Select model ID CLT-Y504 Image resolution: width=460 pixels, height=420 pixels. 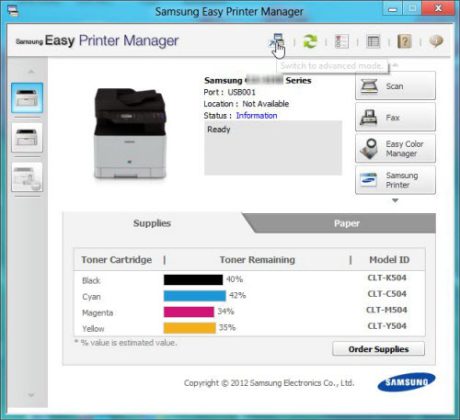point(387,326)
